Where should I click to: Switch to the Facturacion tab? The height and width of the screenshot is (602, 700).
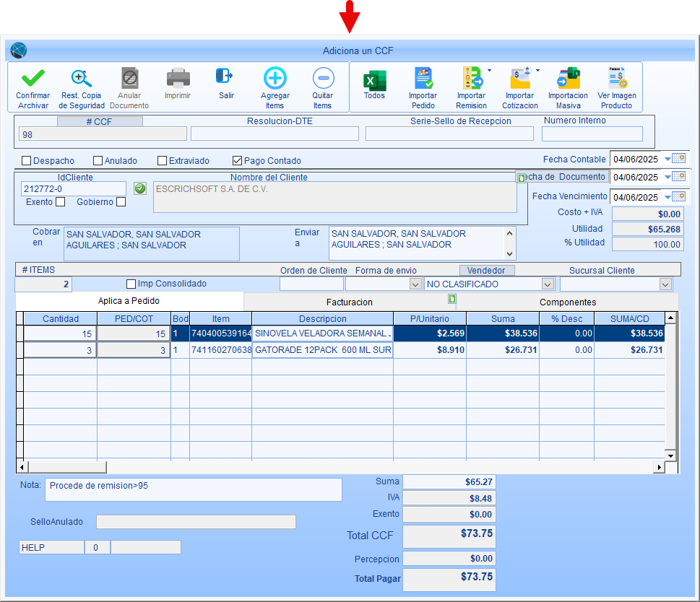[x=349, y=302]
